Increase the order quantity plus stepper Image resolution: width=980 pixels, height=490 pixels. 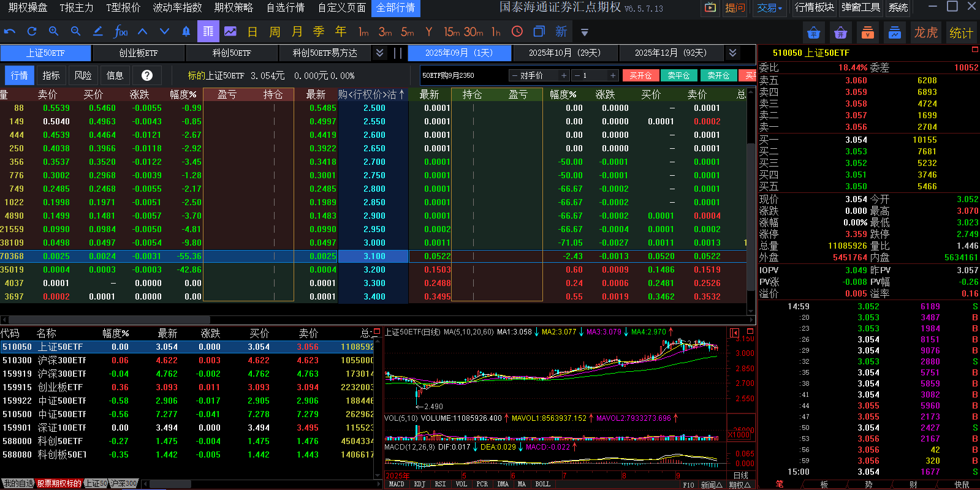612,75
